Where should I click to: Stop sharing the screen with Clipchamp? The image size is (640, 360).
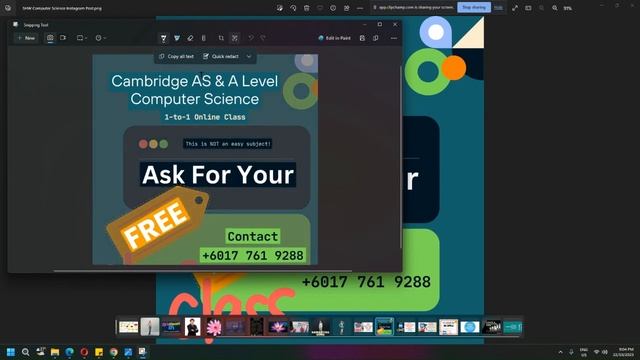474,7
